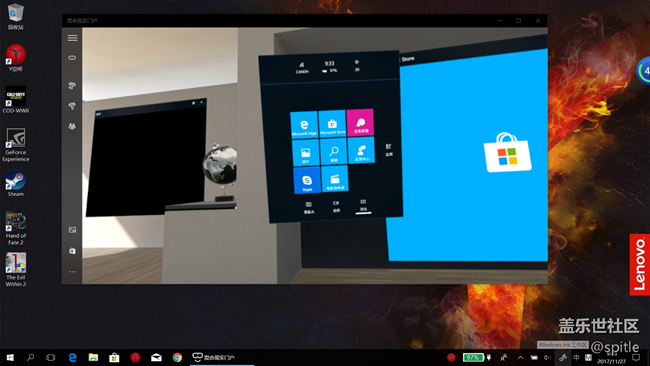
Task: Open the Movies & TV clapperboard tile
Action: point(335,179)
